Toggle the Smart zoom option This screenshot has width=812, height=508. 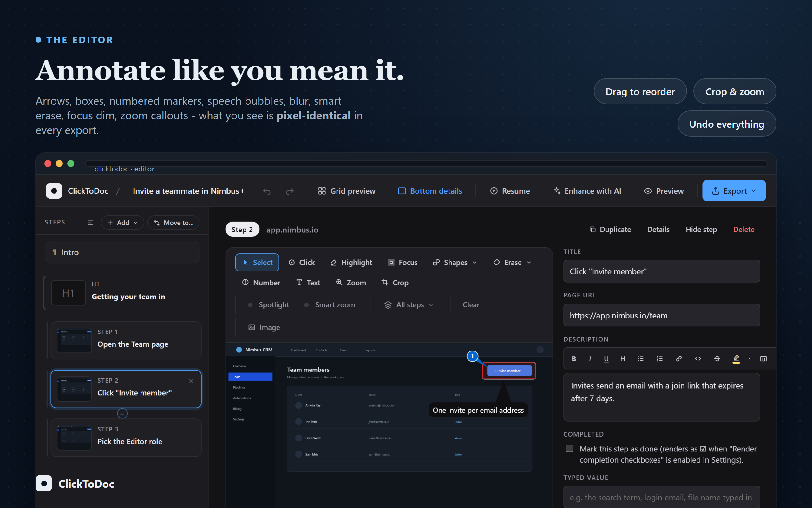(330, 305)
